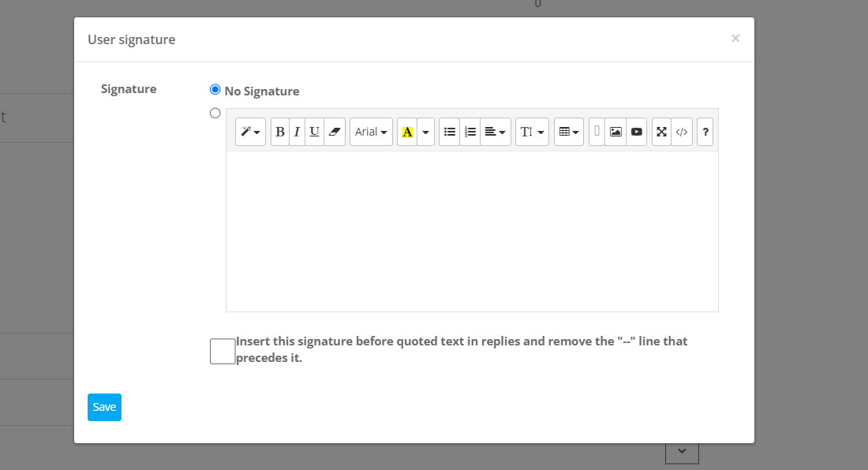Open the insert table dropdown
Viewport: 868px width, 470px height.
pos(568,132)
